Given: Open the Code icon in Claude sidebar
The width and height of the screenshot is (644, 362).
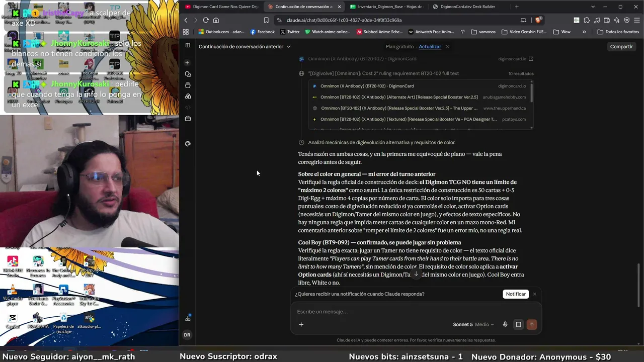Looking at the screenshot, I should click(x=188, y=107).
